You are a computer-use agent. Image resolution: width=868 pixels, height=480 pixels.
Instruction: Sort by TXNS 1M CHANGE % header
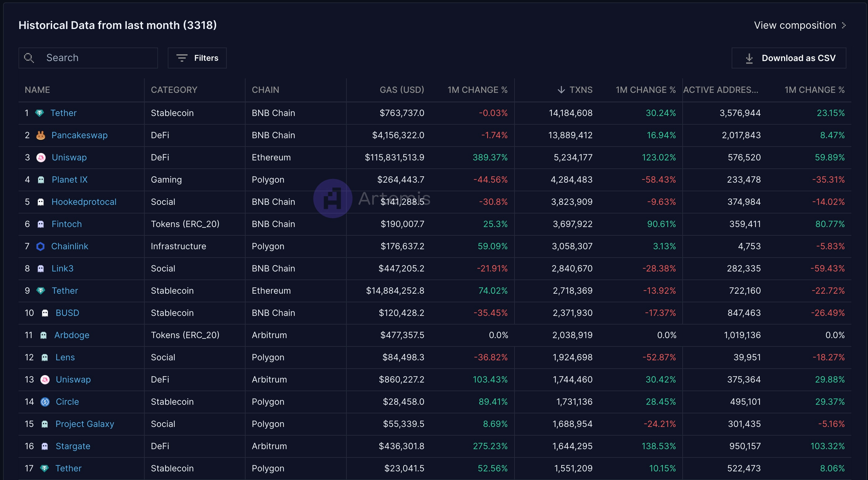pyautogui.click(x=646, y=90)
